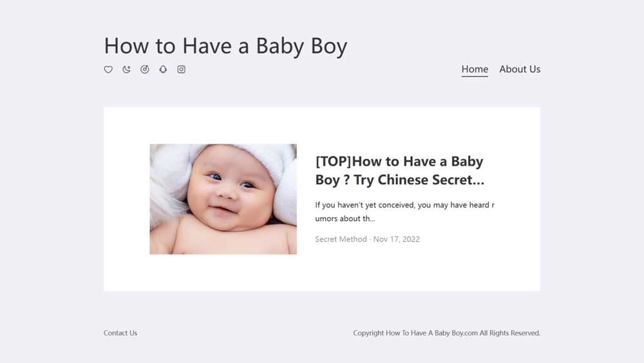Select the Home menu item

pos(475,69)
